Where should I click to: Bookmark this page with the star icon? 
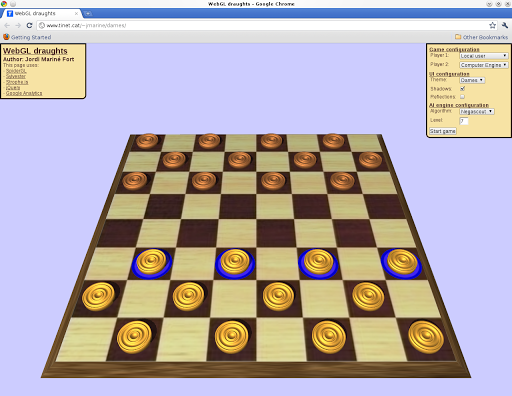pyautogui.click(x=492, y=25)
